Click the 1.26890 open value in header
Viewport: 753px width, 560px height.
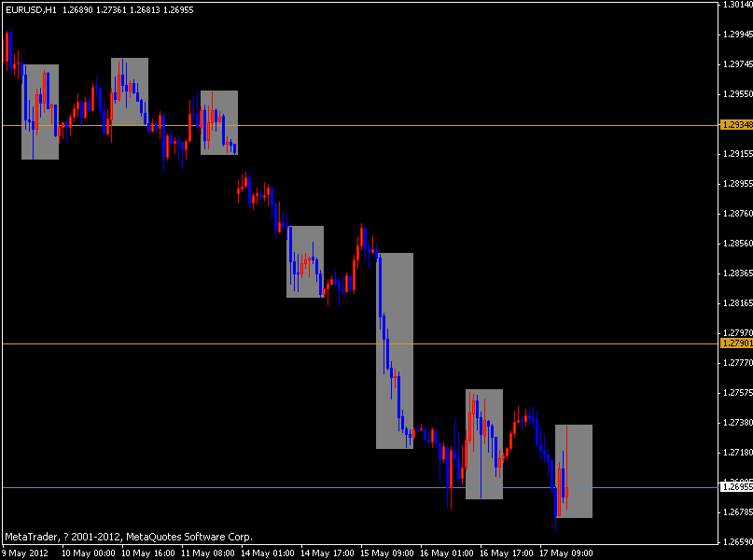click(x=77, y=9)
